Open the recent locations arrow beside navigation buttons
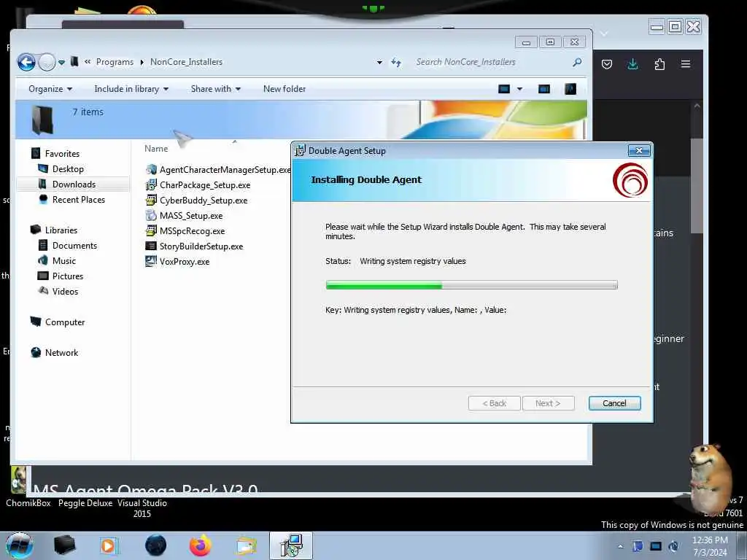This screenshot has height=560, width=747. tap(61, 62)
